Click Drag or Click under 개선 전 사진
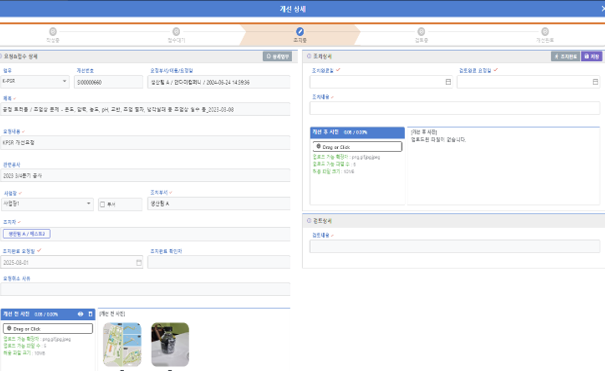605x371 pixels. pyautogui.click(x=48, y=329)
